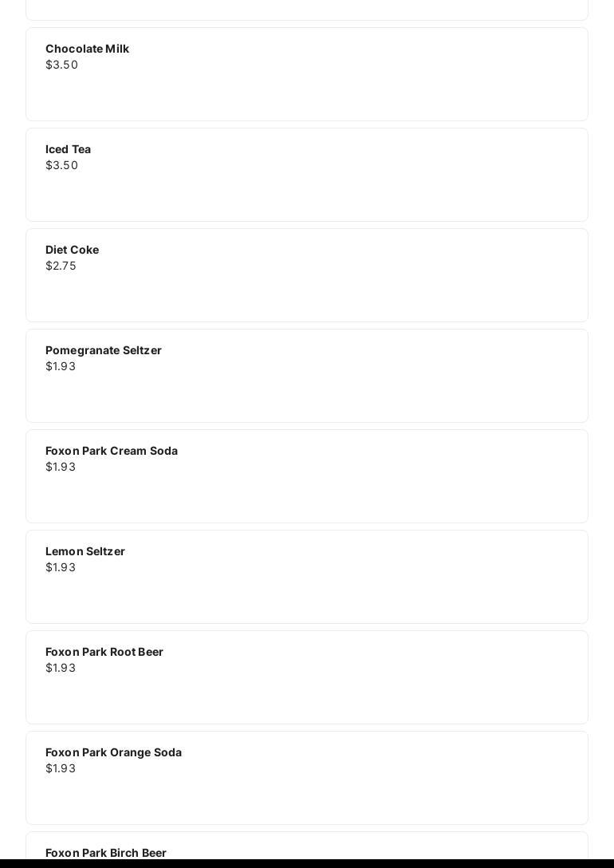
Task: Click the $1.93 price under Pomegranate Seltzer
Action: [61, 367]
